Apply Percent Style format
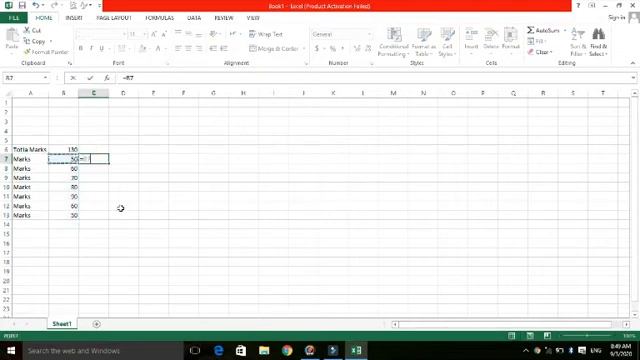The image size is (640, 360). [333, 48]
